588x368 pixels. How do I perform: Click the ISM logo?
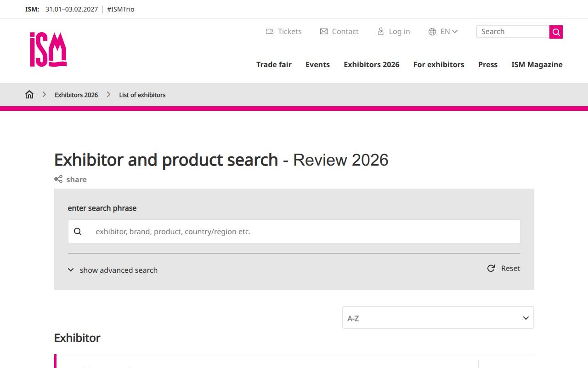pyautogui.click(x=48, y=50)
